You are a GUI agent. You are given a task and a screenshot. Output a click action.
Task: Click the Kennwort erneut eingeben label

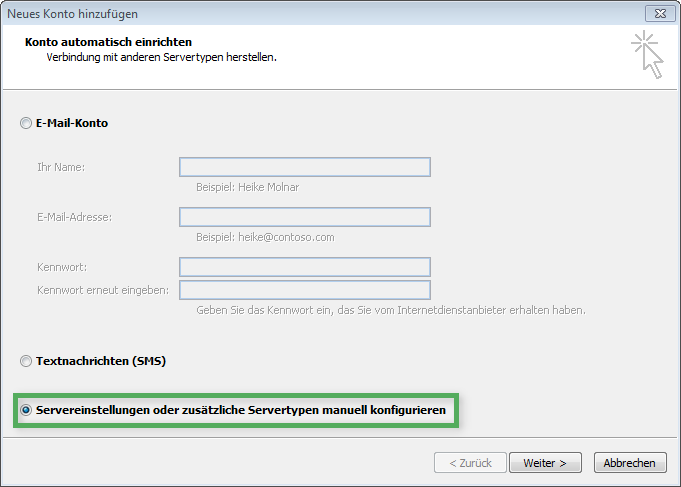[x=103, y=290]
